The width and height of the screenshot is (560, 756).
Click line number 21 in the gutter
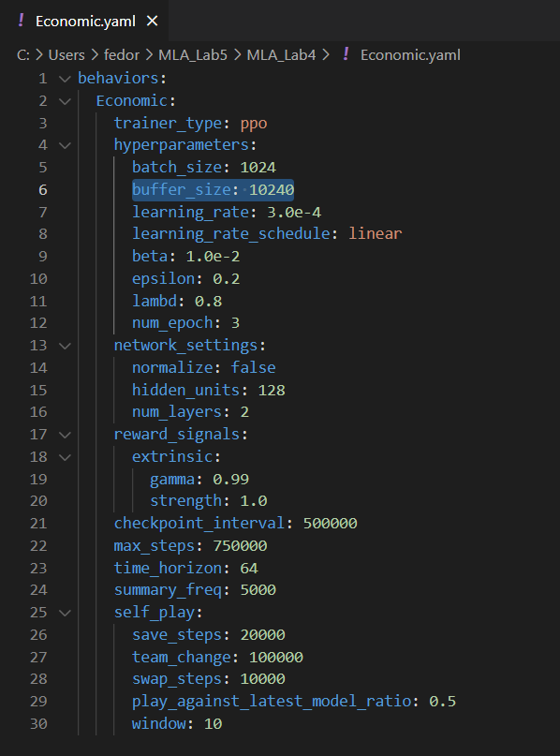pyautogui.click(x=38, y=524)
